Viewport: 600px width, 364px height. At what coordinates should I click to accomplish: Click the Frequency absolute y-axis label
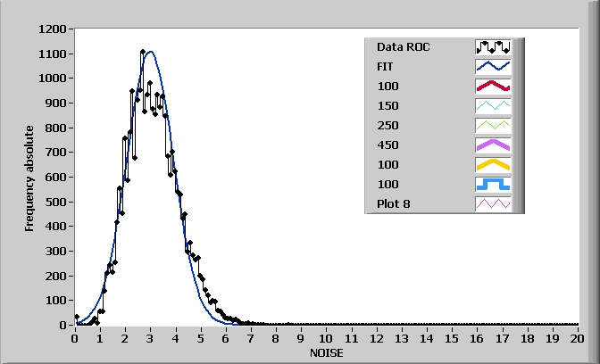(x=29, y=178)
